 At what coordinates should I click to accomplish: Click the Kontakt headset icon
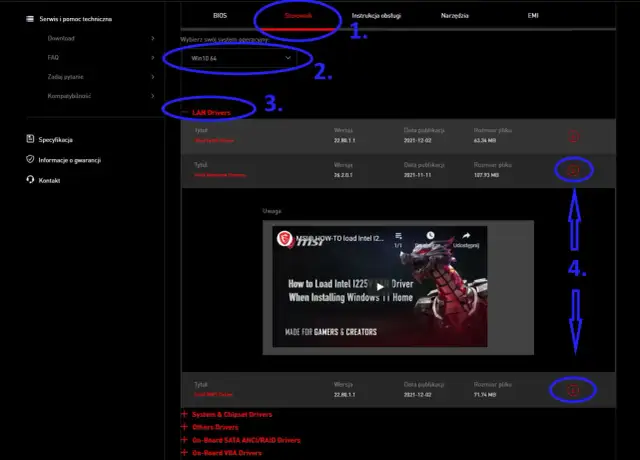pos(31,180)
